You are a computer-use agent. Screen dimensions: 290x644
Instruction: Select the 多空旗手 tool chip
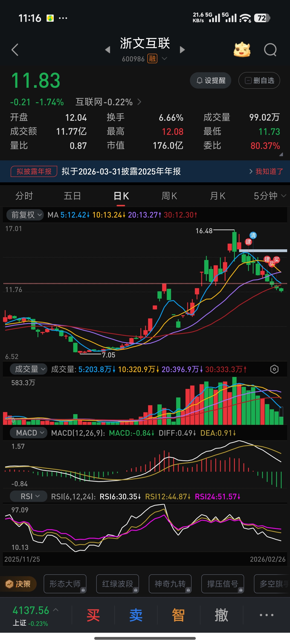point(272,584)
